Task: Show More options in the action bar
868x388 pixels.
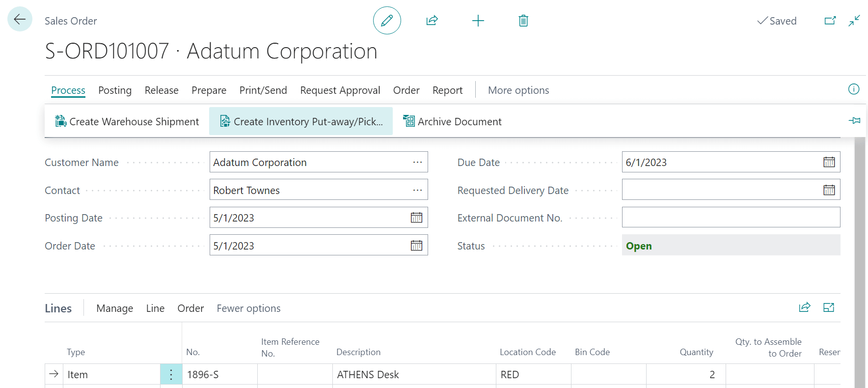Action: pos(518,90)
